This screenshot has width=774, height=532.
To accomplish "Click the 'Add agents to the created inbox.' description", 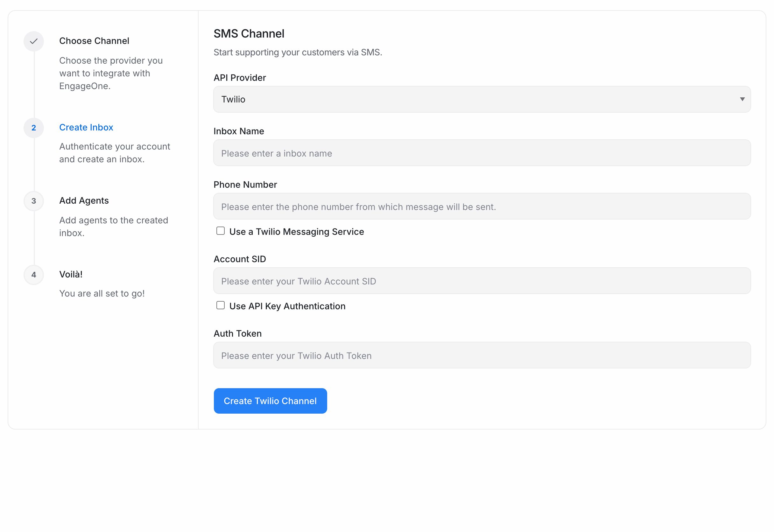I will [x=114, y=227].
